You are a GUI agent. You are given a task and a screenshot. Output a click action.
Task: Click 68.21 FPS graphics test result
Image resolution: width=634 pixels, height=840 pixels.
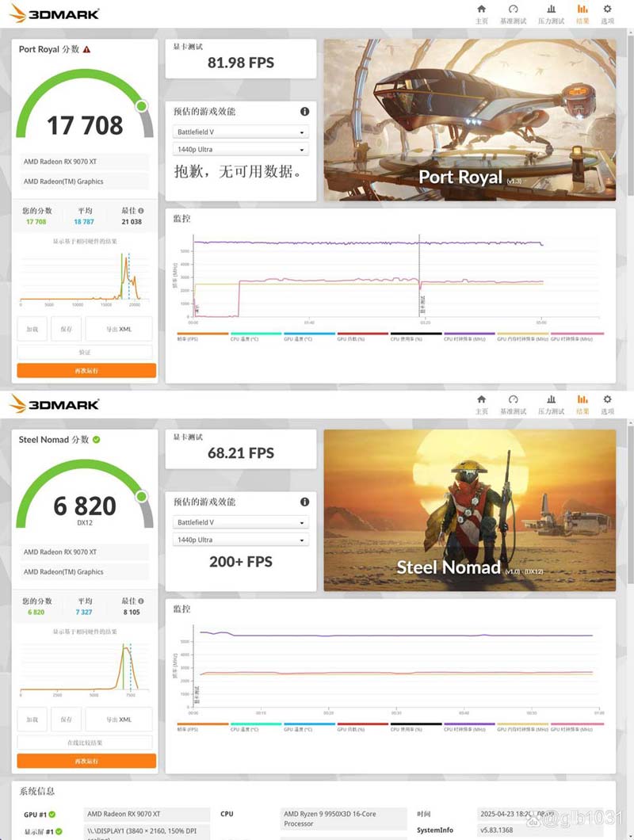pos(241,453)
